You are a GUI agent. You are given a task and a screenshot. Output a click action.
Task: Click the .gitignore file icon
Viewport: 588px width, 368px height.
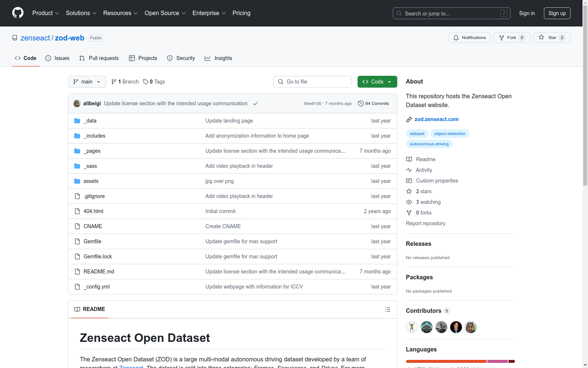pyautogui.click(x=77, y=196)
